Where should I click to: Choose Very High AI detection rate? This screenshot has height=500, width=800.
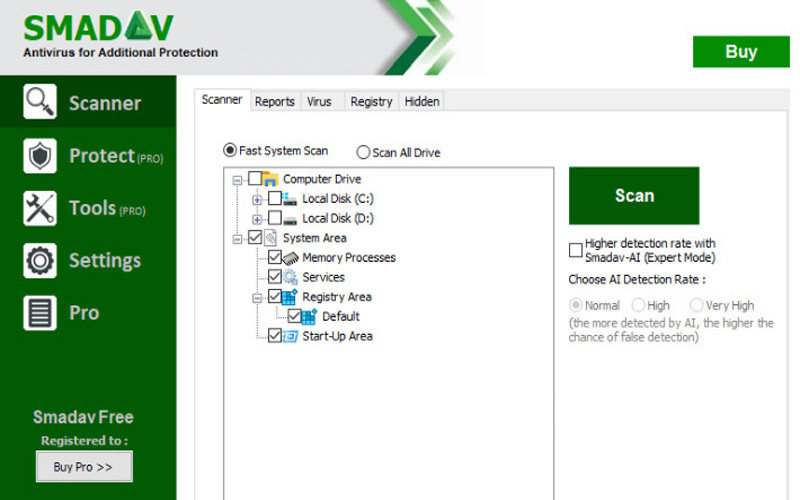coord(696,305)
